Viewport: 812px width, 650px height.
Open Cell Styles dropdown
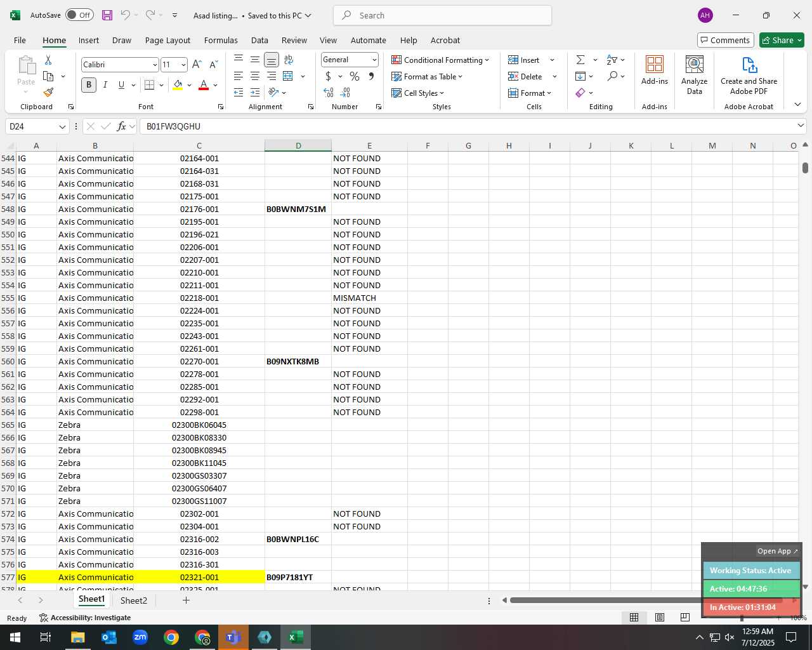417,93
